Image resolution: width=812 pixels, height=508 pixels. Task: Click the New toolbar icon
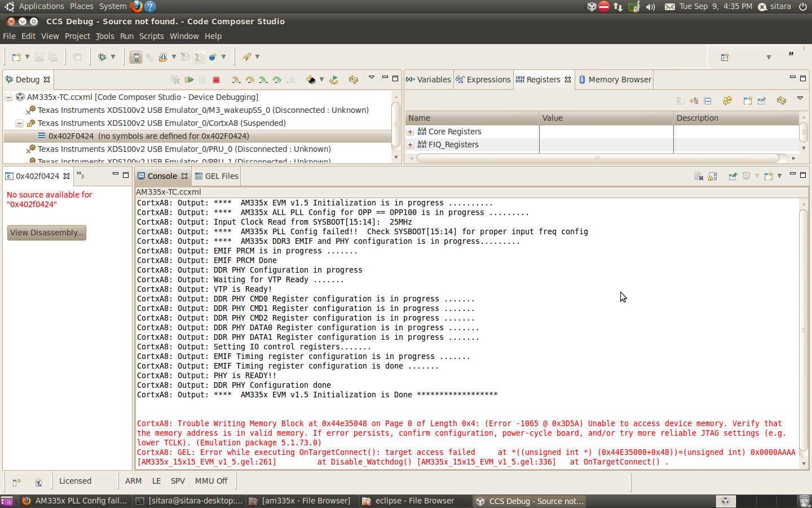(16, 57)
